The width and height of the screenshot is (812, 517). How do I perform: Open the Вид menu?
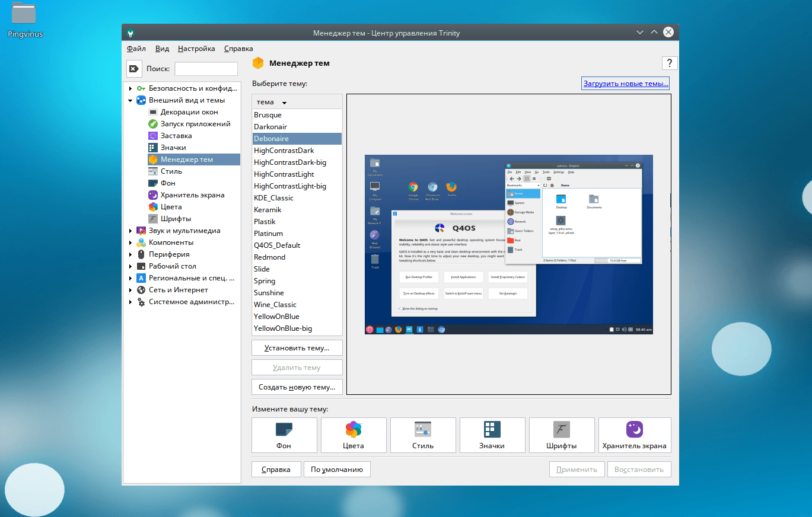pyautogui.click(x=162, y=49)
